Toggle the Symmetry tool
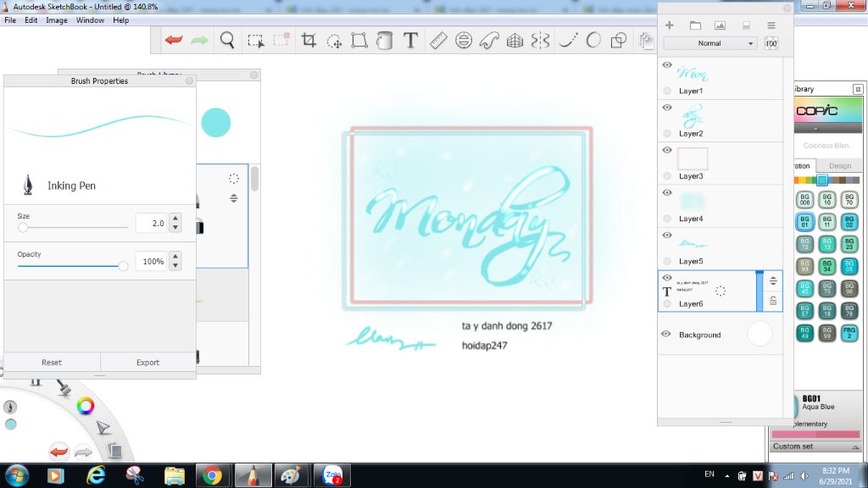The width and height of the screenshot is (868, 488). pyautogui.click(x=540, y=40)
